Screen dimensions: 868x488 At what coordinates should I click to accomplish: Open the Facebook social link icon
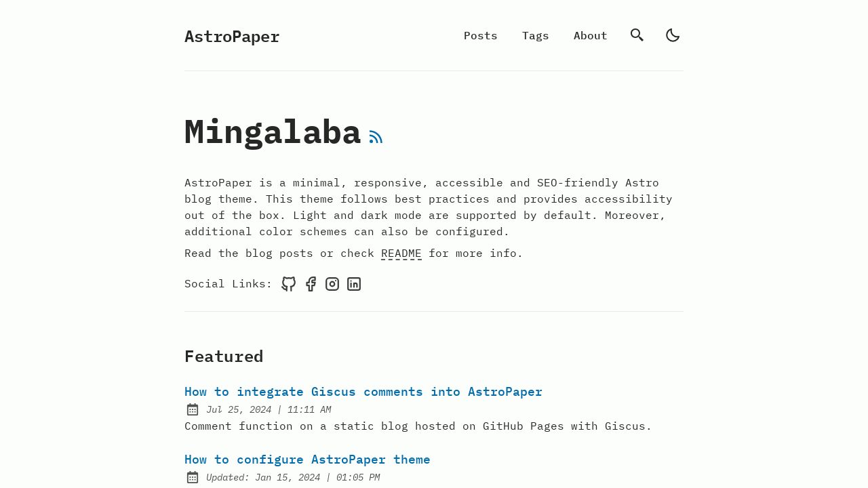click(x=311, y=284)
